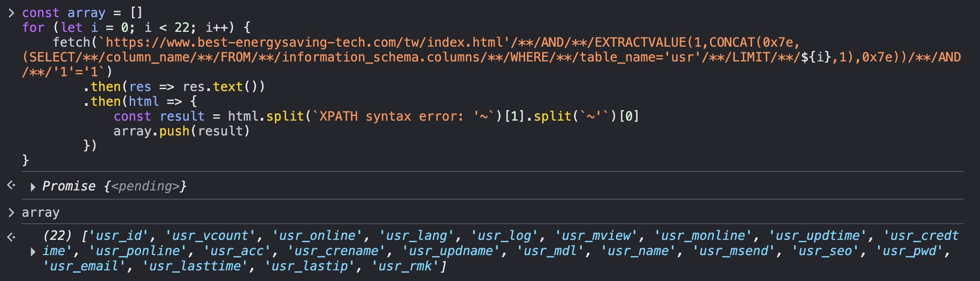
Task: Click the 'usr_crename' array value
Action: tap(336, 250)
